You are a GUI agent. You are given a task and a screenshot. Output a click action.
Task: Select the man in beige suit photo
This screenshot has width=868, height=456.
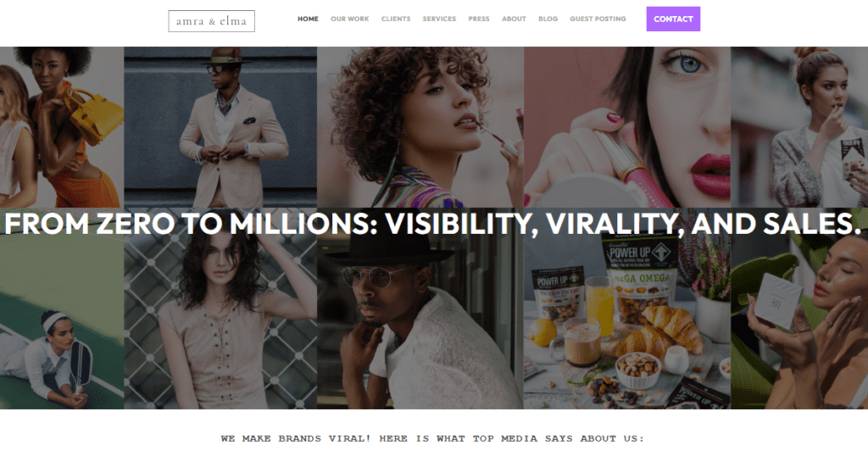click(220, 127)
